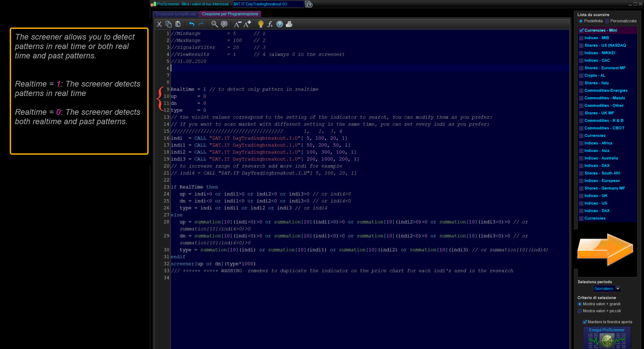Toggle Mantieni la finestra aperta checkbox
644x349 pixels.
point(585,322)
